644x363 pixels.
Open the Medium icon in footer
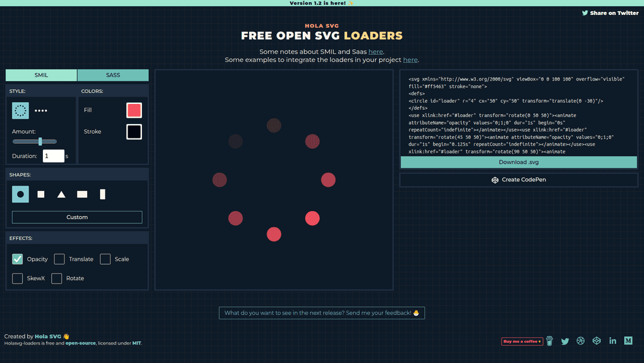click(628, 341)
